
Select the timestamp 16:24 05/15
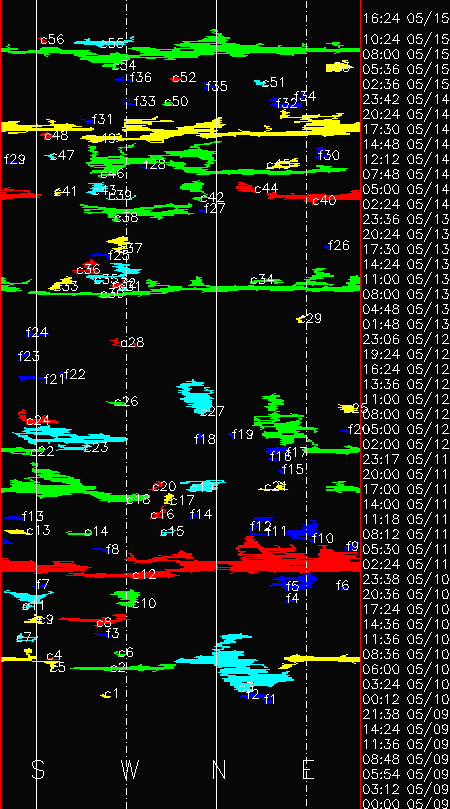pos(406,19)
